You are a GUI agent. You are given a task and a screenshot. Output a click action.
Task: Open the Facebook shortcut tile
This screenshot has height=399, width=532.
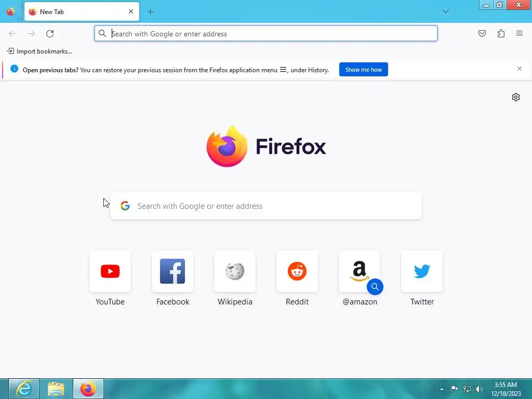point(172,271)
